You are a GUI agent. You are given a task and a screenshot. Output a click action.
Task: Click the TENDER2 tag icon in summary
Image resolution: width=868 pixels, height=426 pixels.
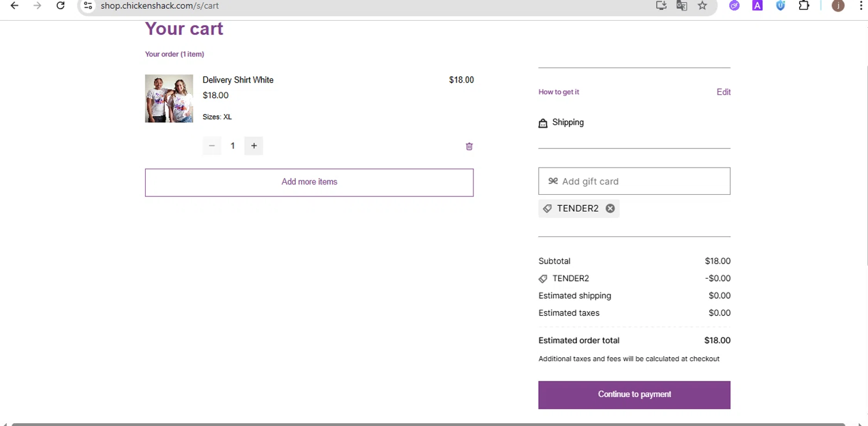(543, 279)
